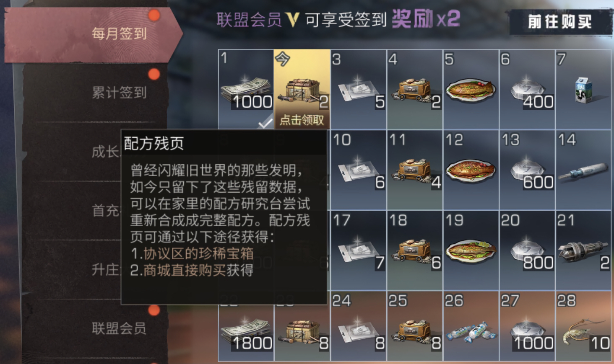The height and width of the screenshot is (364, 614).
Task: Select the day 28 shrimp reward
Action: point(583,326)
